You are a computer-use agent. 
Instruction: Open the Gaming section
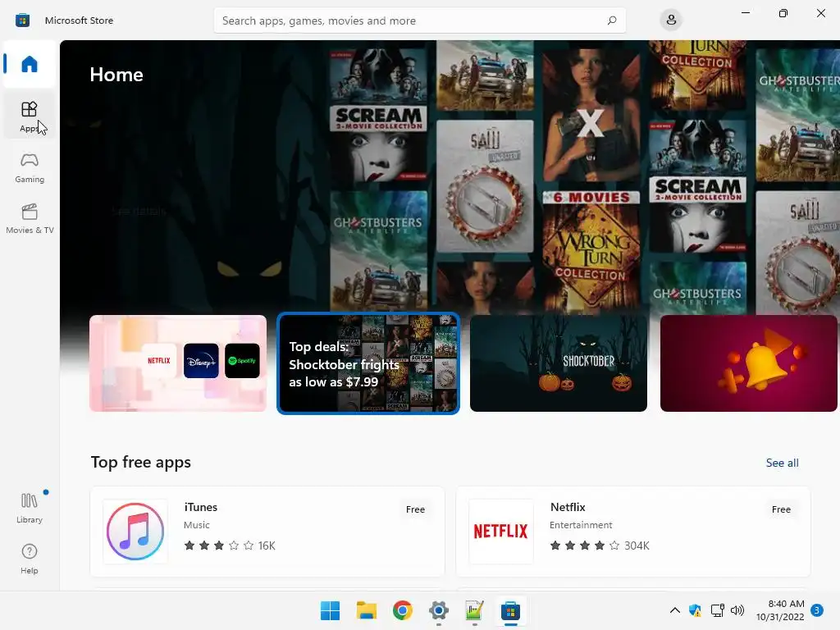pyautogui.click(x=30, y=167)
